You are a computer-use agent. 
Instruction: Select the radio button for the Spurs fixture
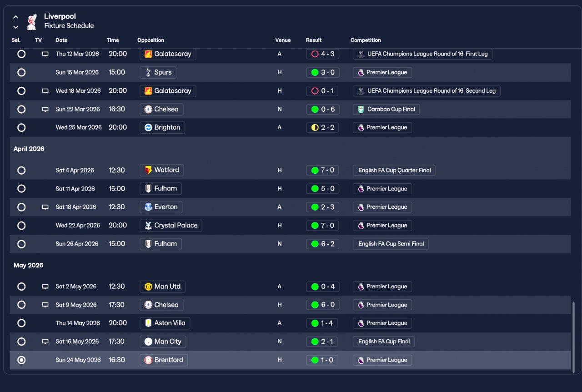[21, 72]
